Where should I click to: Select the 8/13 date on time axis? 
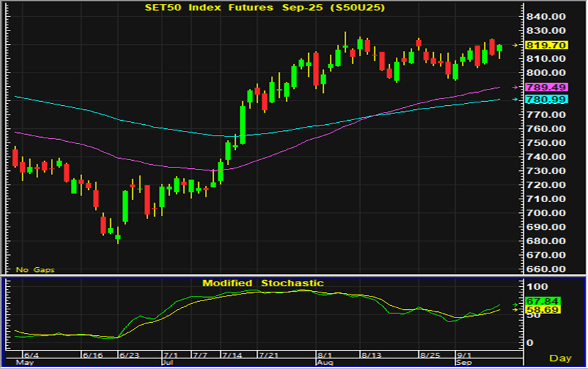[x=373, y=355]
